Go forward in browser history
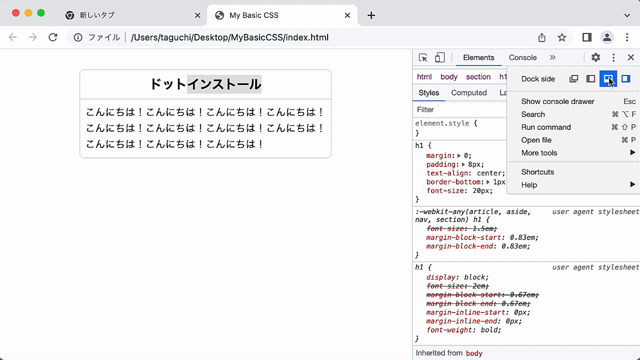Image resolution: width=640 pixels, height=360 pixels. click(x=33, y=38)
